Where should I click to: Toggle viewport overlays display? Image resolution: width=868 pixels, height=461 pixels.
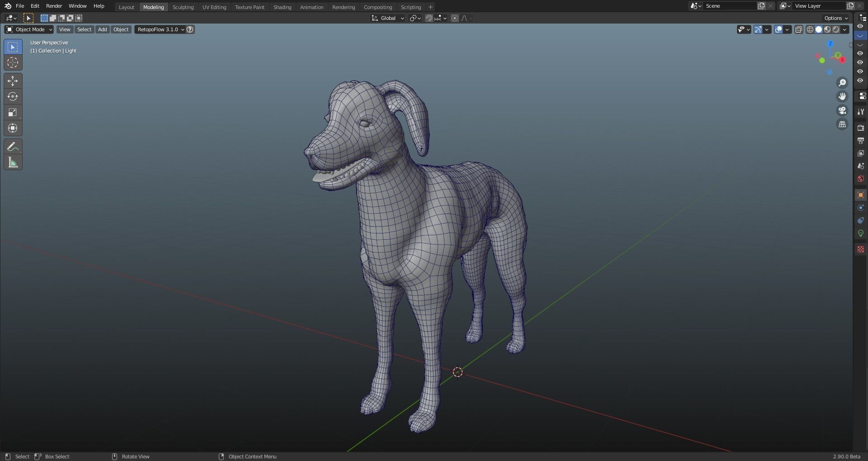[x=778, y=29]
